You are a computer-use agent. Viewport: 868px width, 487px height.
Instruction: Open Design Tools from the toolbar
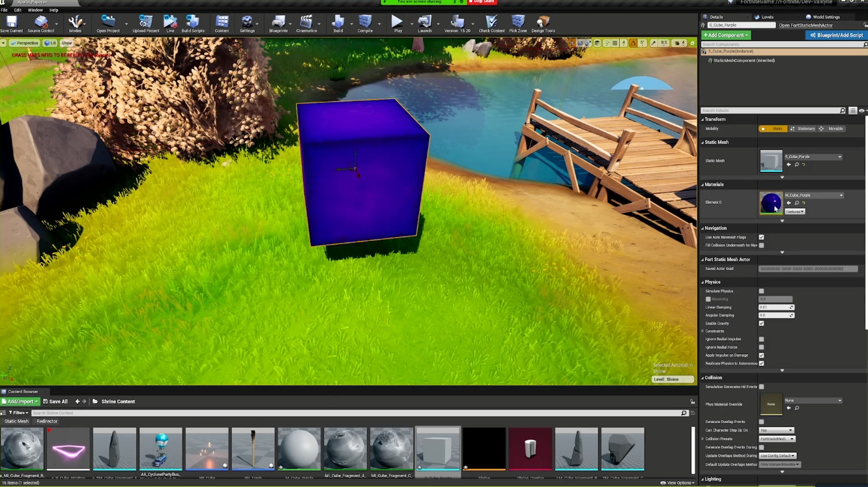coord(543,24)
